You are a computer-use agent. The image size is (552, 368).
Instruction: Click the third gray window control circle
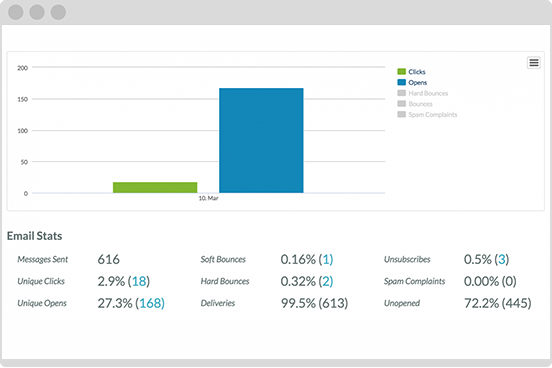tap(58, 12)
